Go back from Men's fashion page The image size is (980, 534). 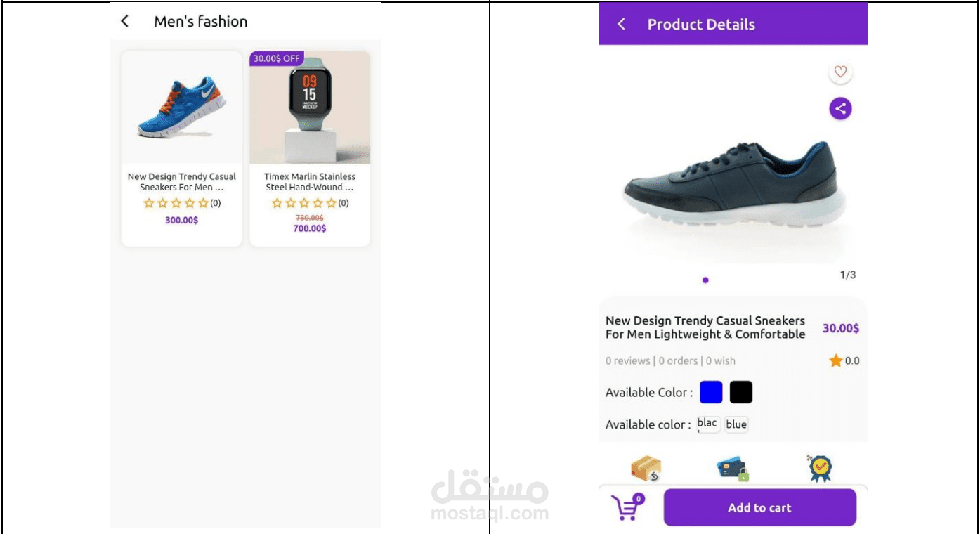[x=125, y=22]
